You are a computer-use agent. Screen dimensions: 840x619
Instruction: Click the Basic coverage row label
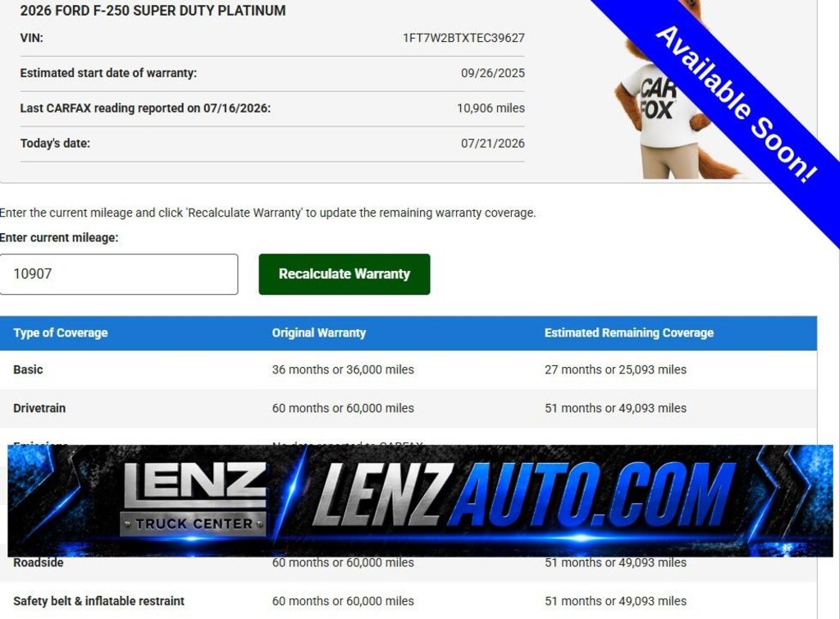click(28, 369)
